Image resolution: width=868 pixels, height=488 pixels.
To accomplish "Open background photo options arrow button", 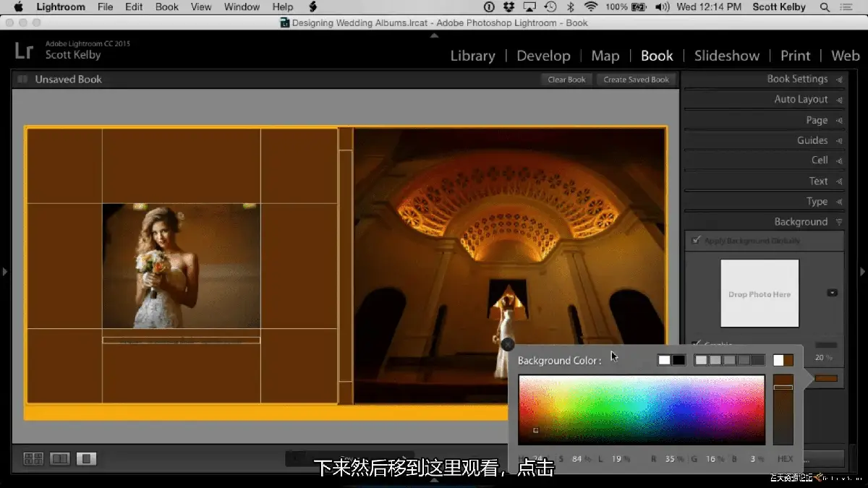I will tap(832, 293).
